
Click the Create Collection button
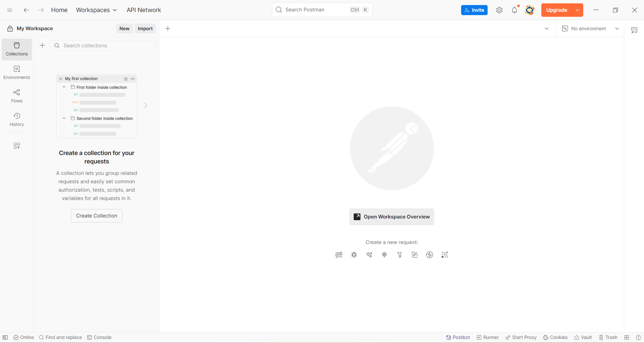point(97,216)
